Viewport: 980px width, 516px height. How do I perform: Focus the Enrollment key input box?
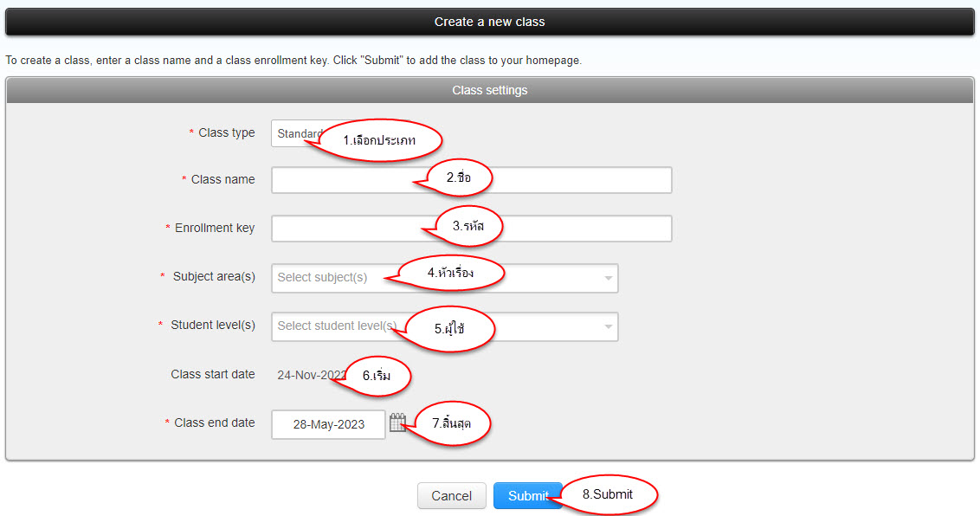tap(346, 229)
